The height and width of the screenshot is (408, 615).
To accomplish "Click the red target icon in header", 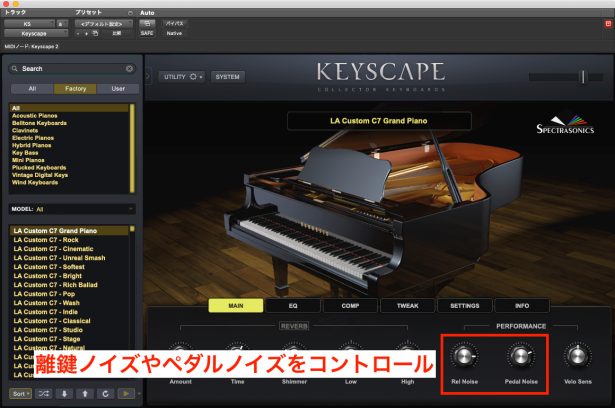I will click(x=608, y=24).
